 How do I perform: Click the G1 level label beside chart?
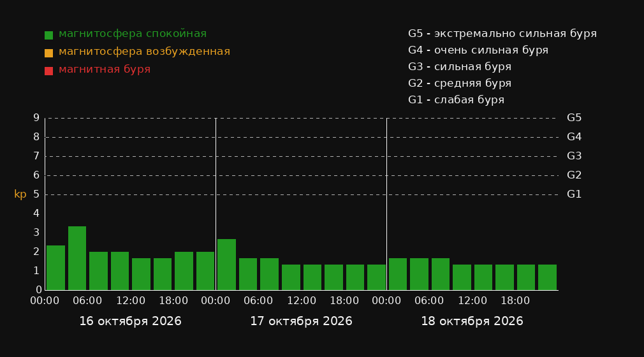(x=574, y=194)
